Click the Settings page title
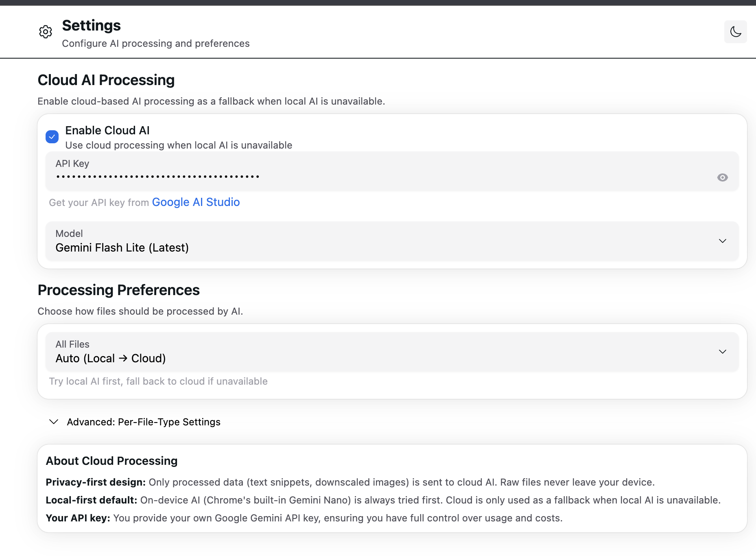This screenshot has width=756, height=556. pyautogui.click(x=91, y=26)
